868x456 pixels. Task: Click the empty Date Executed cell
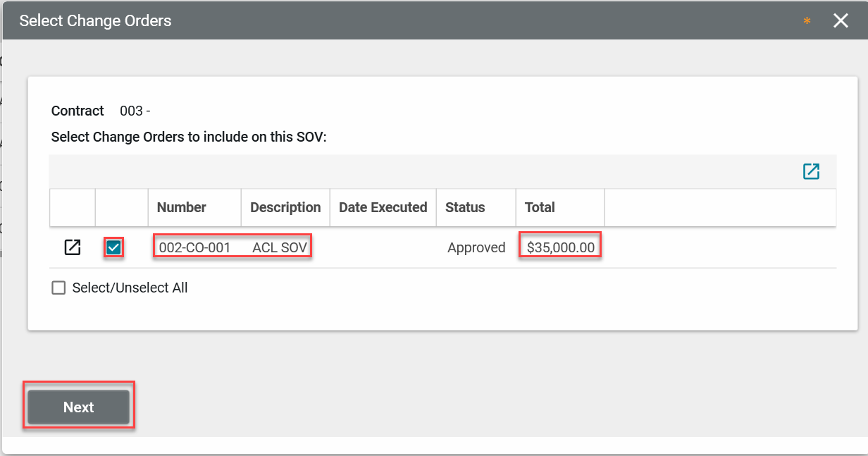coord(383,247)
